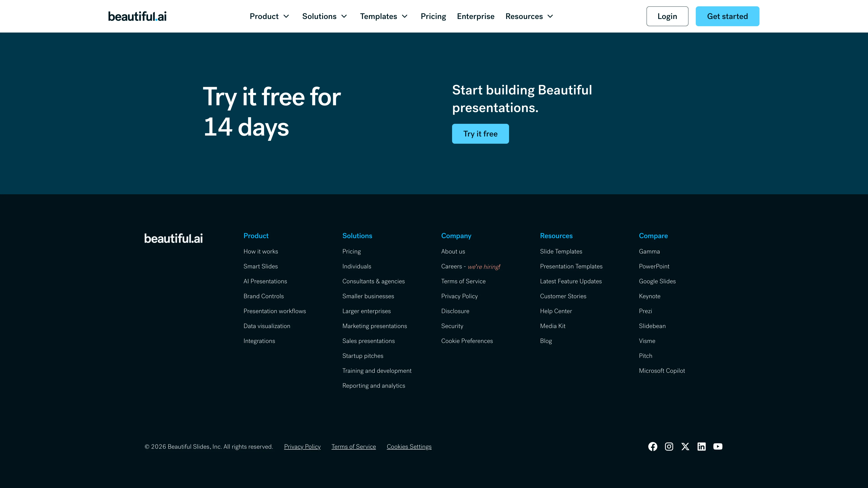The height and width of the screenshot is (488, 868).
Task: Go to Presentation workflows link
Action: (x=275, y=311)
